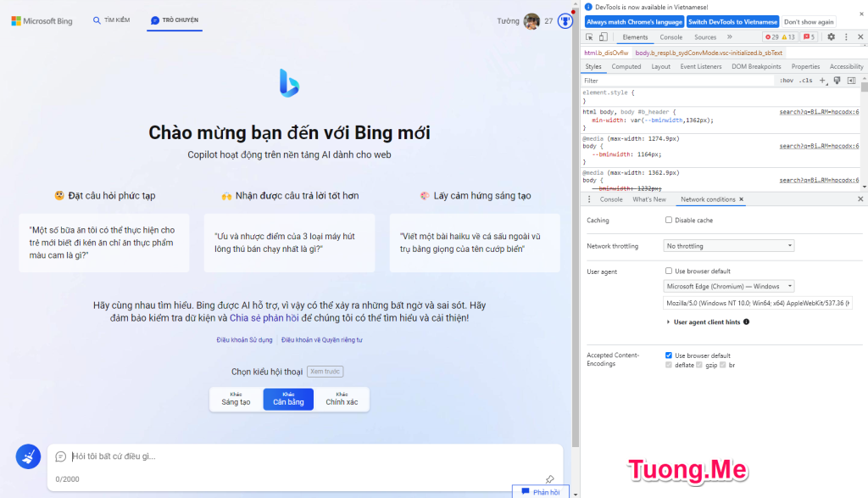
Task: Choose Cân bằng conversation style
Action: [288, 399]
